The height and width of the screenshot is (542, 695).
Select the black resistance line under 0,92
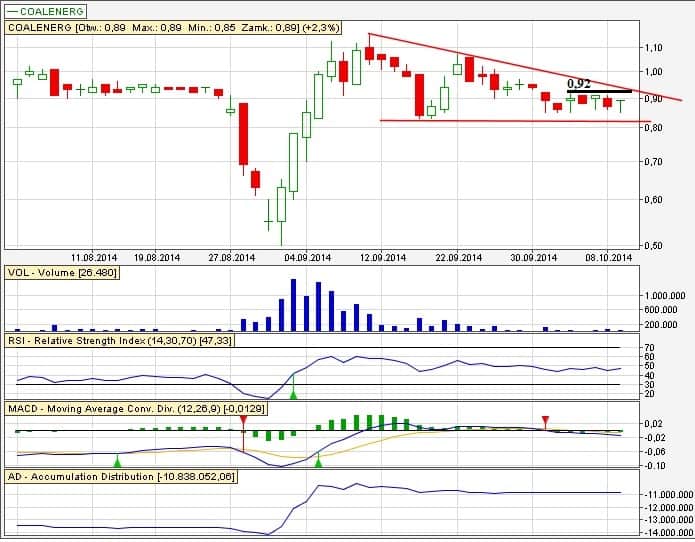coord(599,92)
